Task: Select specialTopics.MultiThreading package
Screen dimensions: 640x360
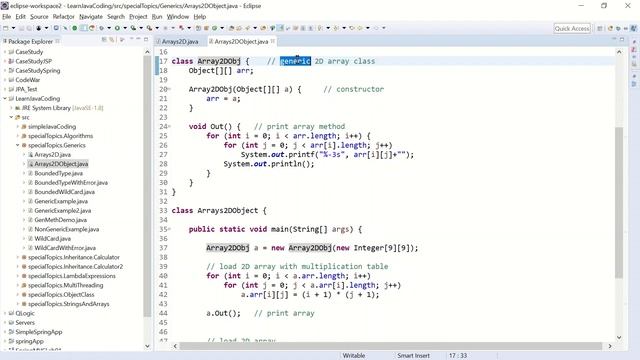Action: [65, 285]
